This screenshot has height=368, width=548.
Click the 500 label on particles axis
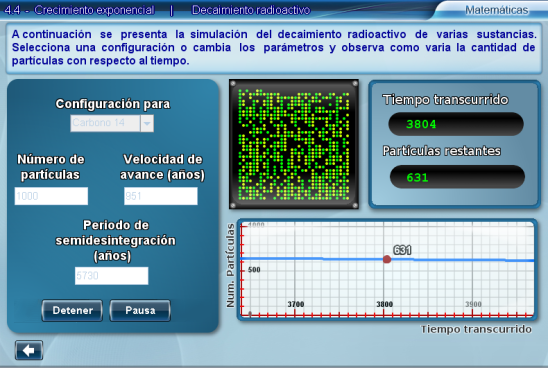pos(254,270)
